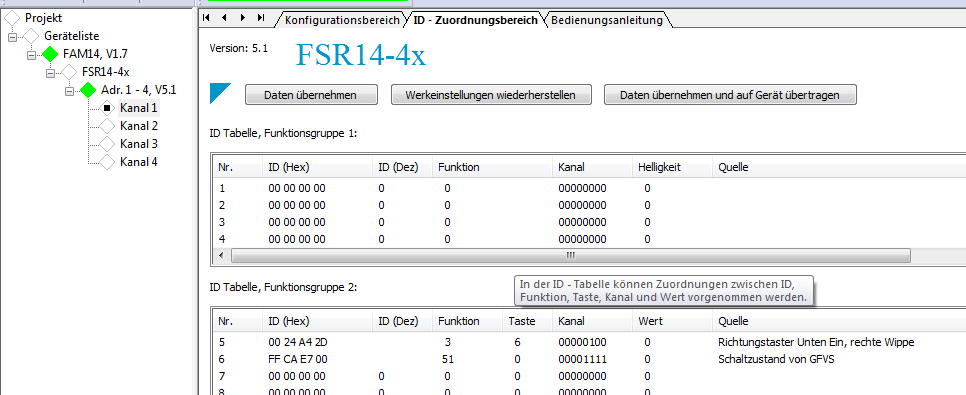Collapse the Geräteliste tree node
The height and width of the screenshot is (395, 966).
[12, 37]
